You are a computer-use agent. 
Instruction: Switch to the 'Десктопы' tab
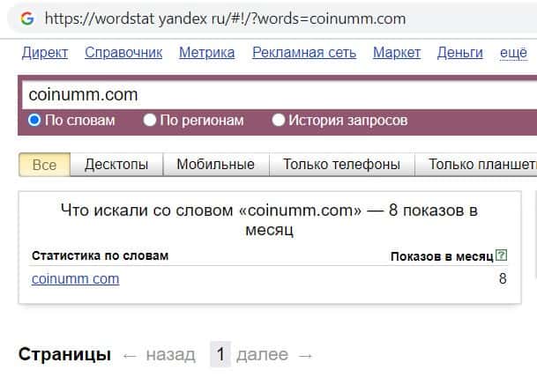123,164
